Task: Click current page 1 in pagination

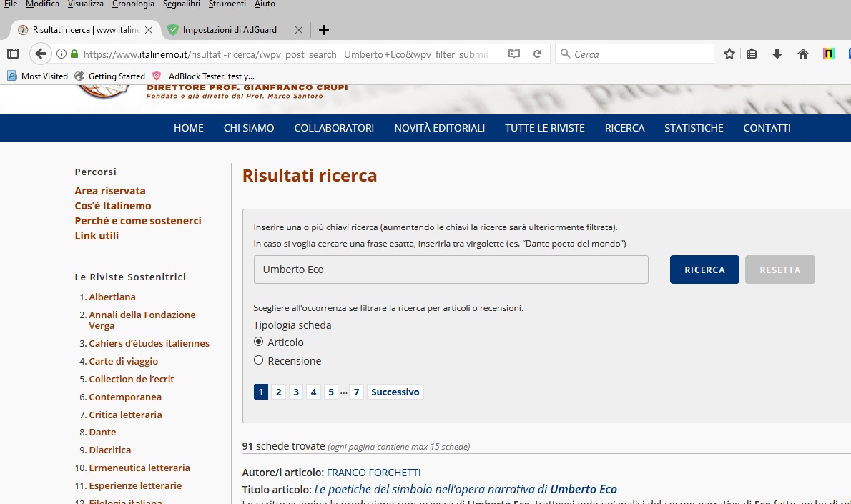Action: 260,392
